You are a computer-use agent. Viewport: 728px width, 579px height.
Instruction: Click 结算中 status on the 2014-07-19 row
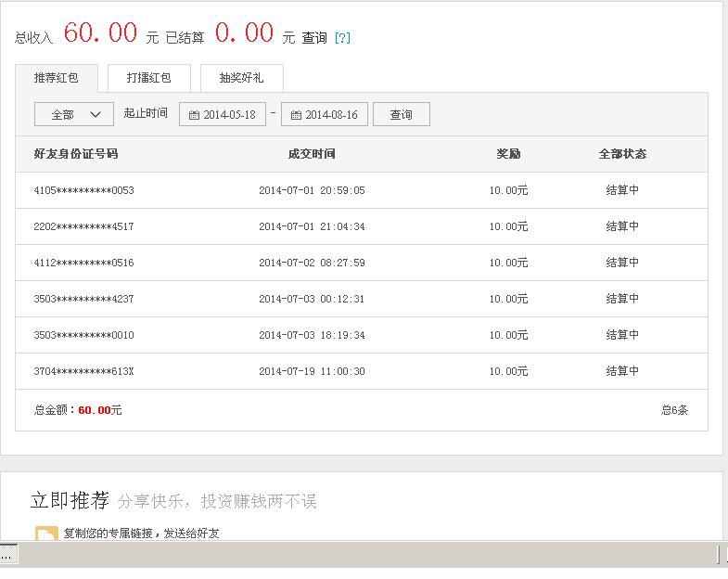pos(622,371)
